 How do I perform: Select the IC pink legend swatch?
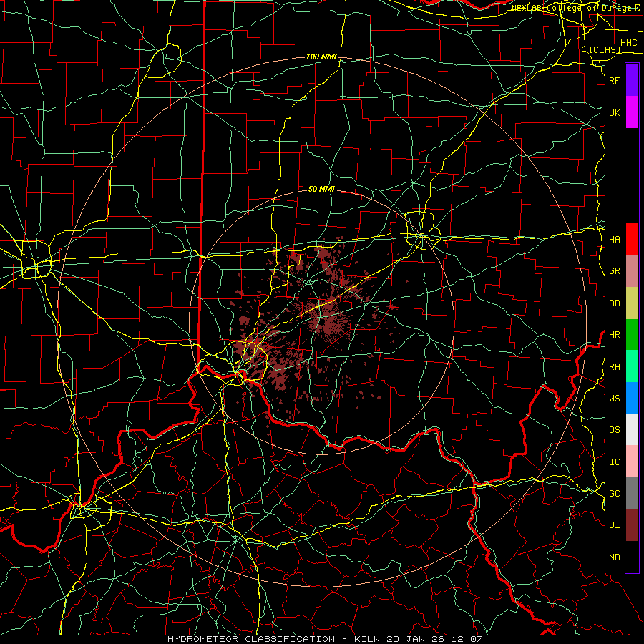[x=632, y=462]
